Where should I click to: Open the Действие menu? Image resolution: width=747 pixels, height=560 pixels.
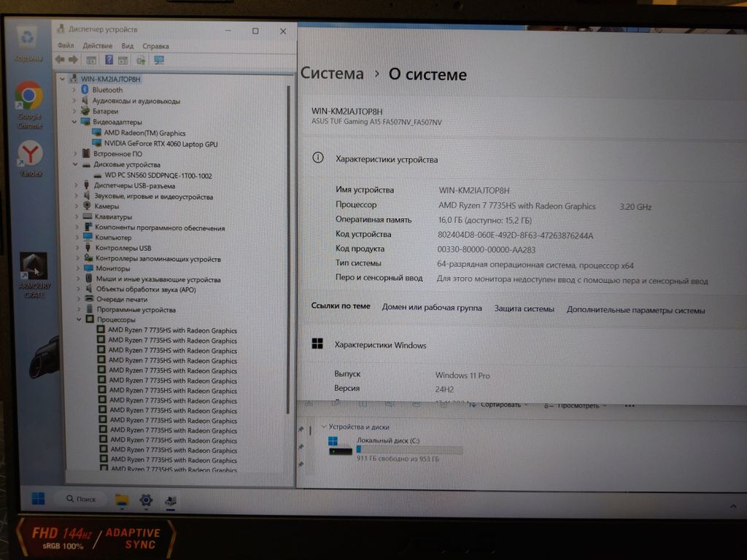tap(98, 46)
